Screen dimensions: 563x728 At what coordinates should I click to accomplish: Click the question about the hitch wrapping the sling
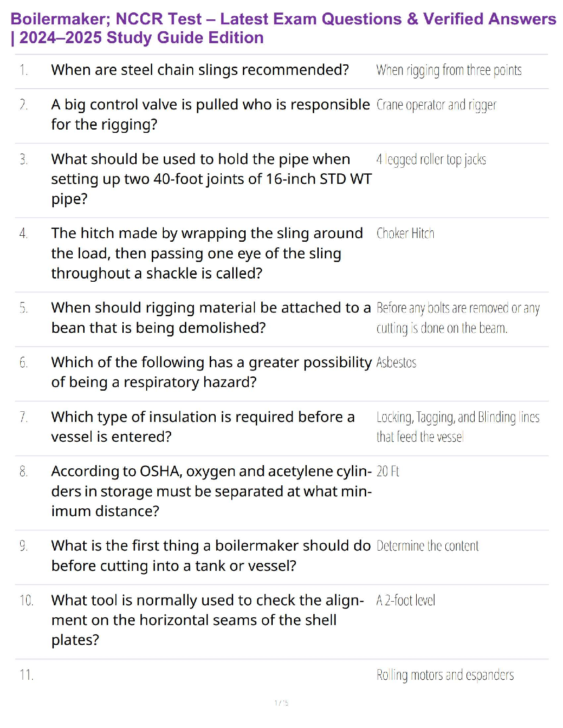207,253
